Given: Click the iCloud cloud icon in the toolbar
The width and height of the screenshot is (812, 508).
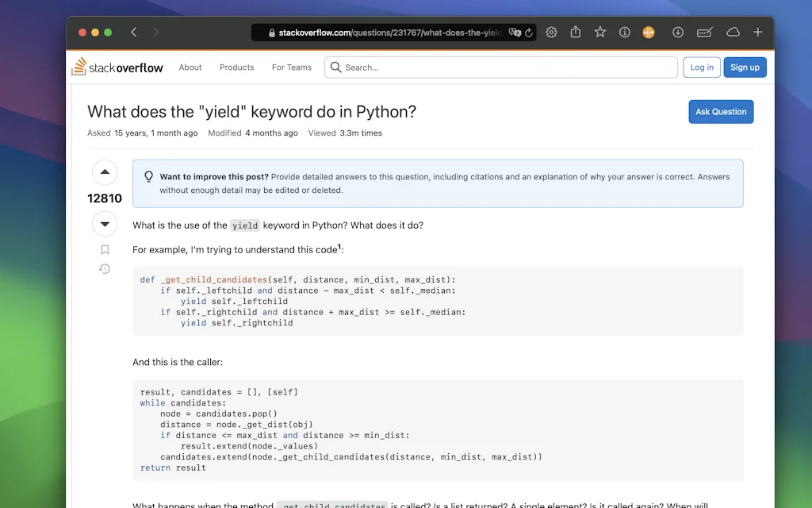Looking at the screenshot, I should pos(733,33).
